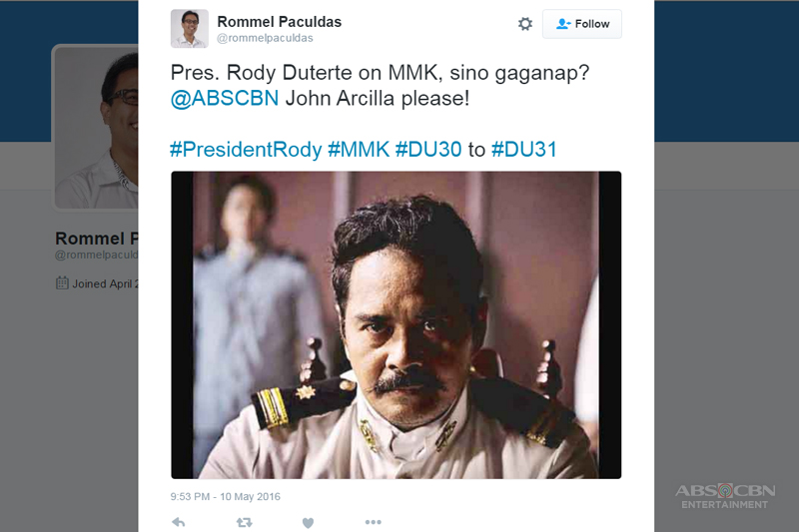Open the #DU30 hashtag
799x532 pixels.
pos(428,149)
